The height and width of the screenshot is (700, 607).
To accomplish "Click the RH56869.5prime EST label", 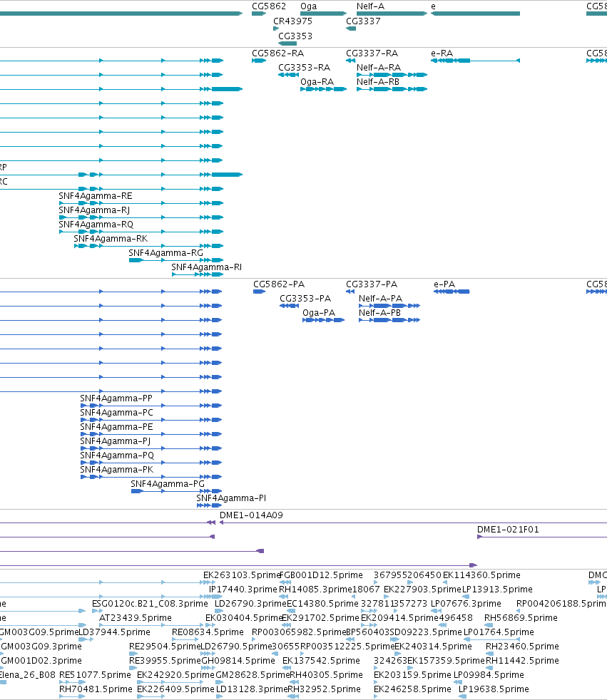I will click(521, 618).
